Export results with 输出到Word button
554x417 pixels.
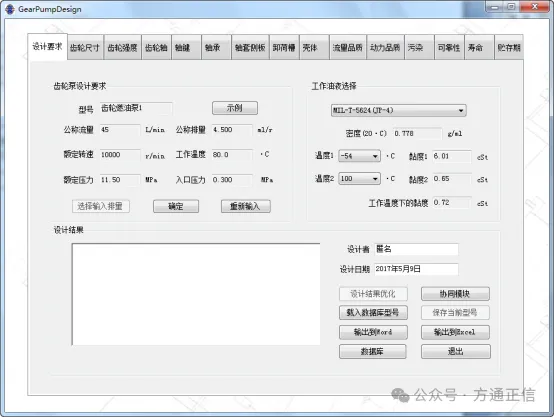coord(373,332)
